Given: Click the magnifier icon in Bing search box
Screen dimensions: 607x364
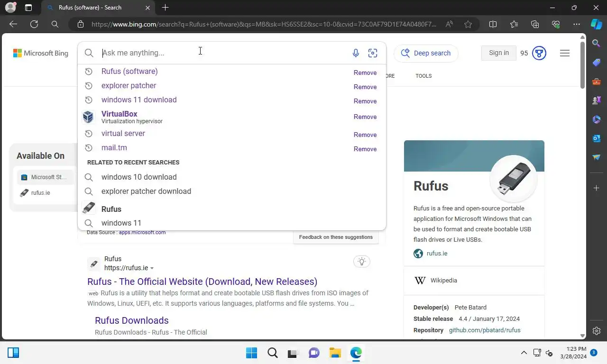Looking at the screenshot, I should click(x=89, y=53).
